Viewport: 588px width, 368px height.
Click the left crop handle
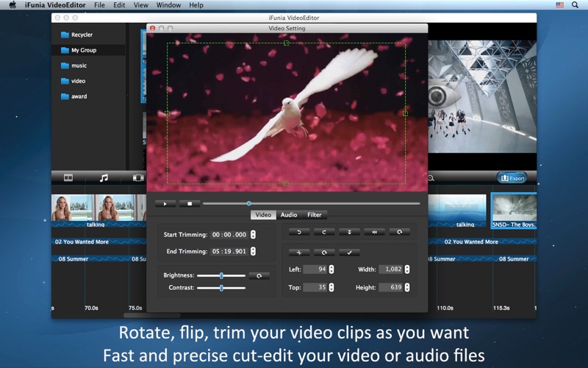tap(168, 113)
